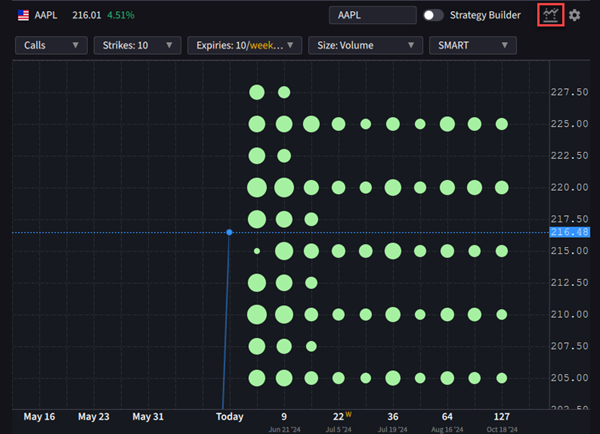Screen dimensions: 600x434
Task: Select 205.00 call bubble at Jul 19 '24 expiry
Action: (x=393, y=378)
